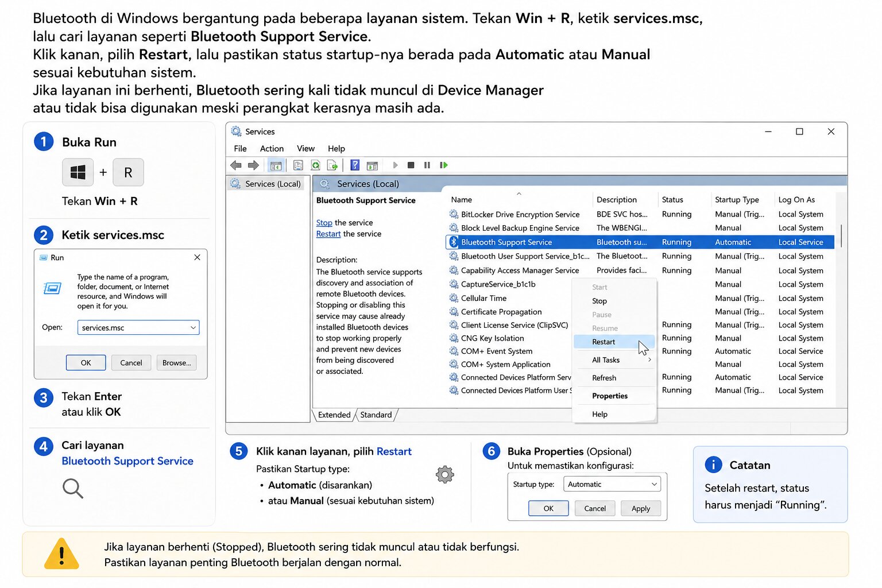Click the magnifying glass search icon
Image resolution: width=882 pixels, height=588 pixels.
coord(72,488)
